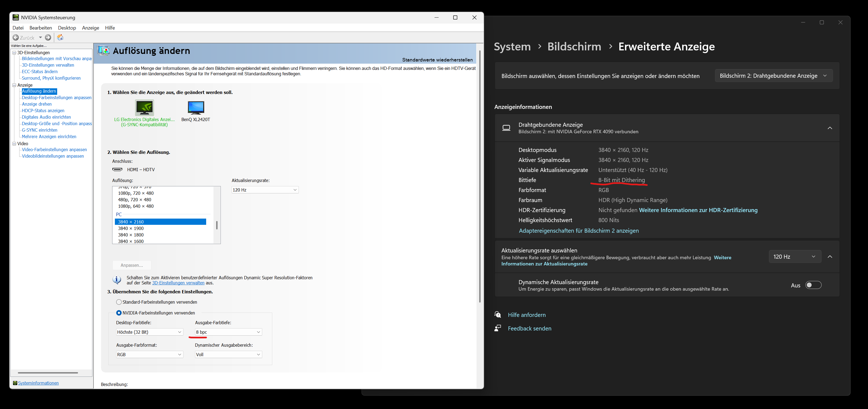Open the Bildschirm 2 display selector dropdown
The width and height of the screenshot is (868, 409).
point(773,76)
